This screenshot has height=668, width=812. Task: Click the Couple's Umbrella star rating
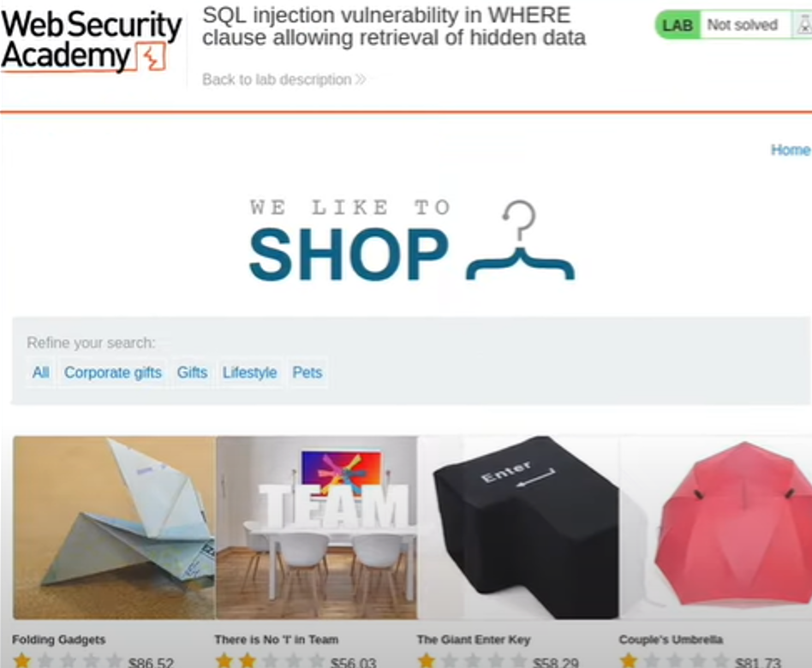[675, 660]
